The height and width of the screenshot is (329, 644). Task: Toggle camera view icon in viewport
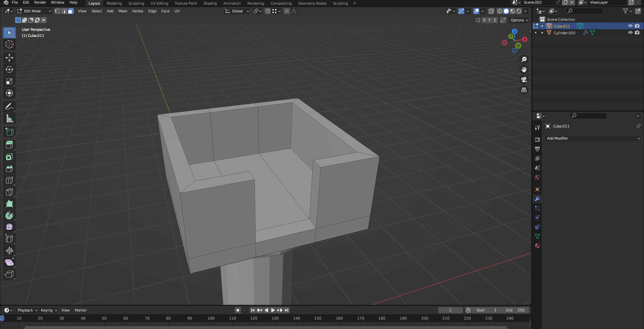(x=524, y=80)
